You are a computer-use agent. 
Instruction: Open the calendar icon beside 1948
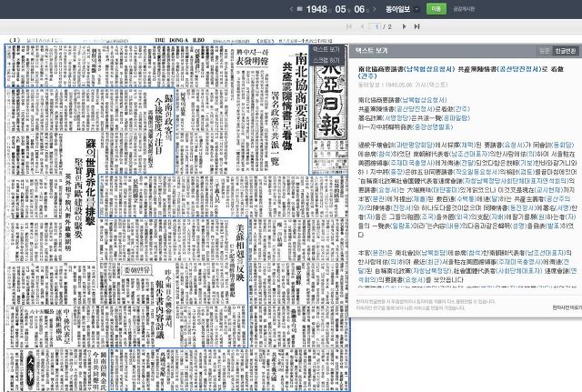[300, 9]
